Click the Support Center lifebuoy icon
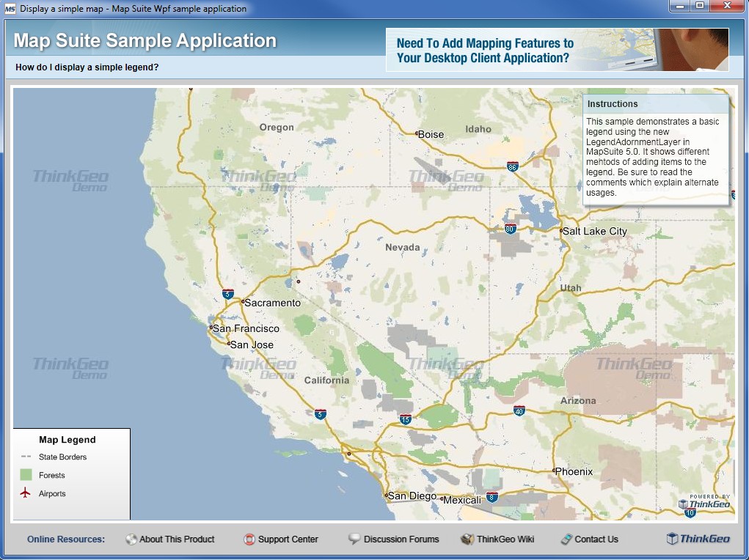Screen dimensions: 749x560 (249, 539)
